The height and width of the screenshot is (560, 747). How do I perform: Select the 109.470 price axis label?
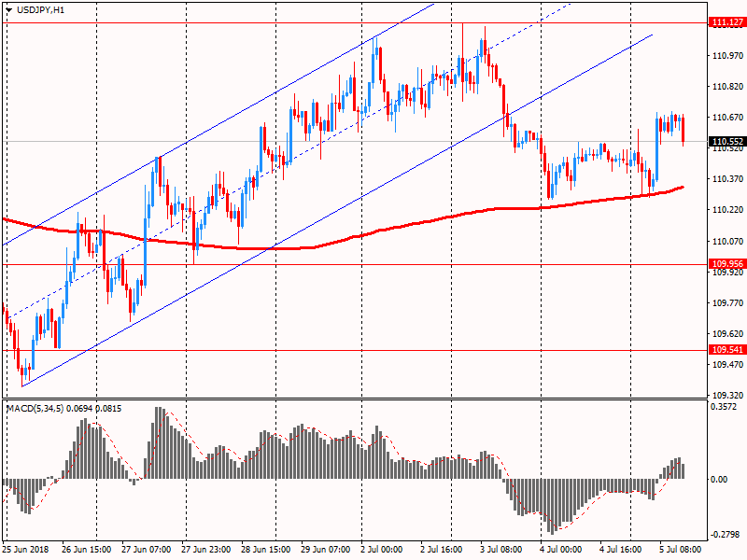click(x=728, y=365)
